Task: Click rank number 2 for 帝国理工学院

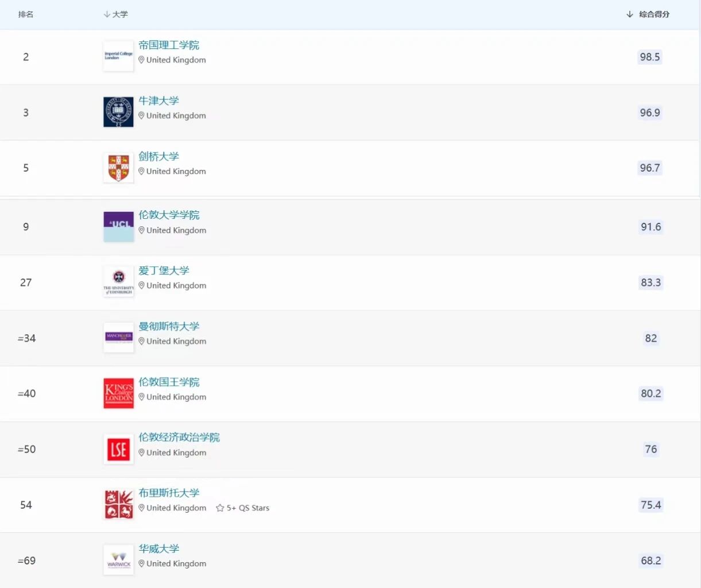Action: 26,57
